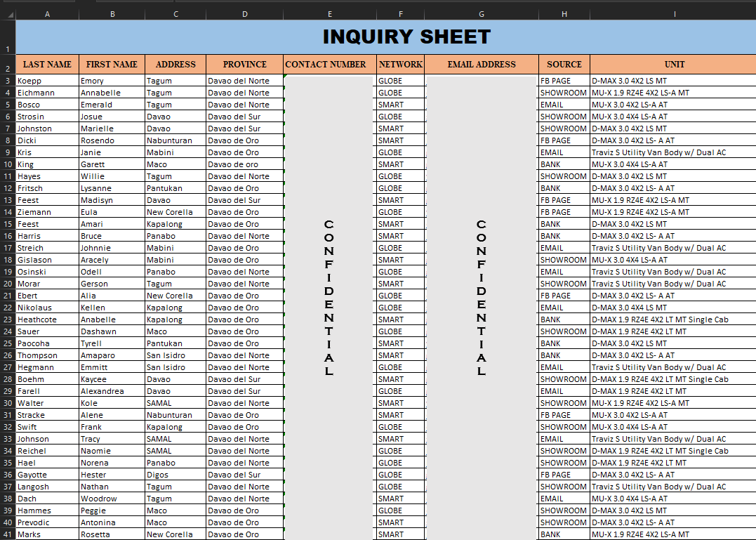
Task: Click the cell containing Janie
Action: (112, 152)
